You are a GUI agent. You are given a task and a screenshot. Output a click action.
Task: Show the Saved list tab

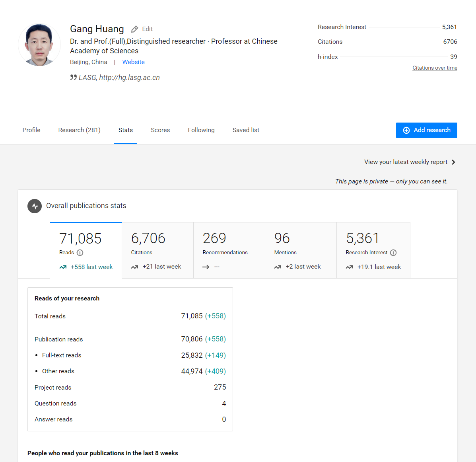246,130
